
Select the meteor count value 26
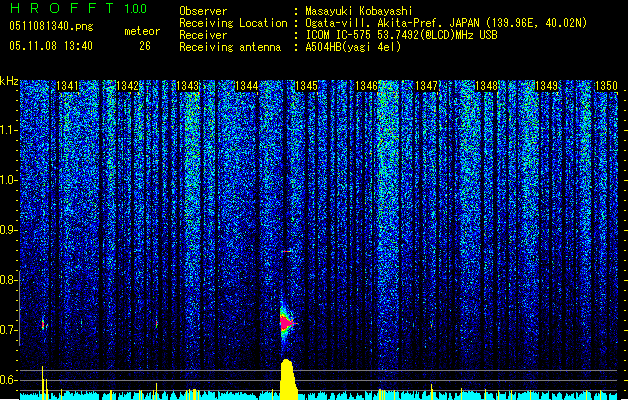coord(145,46)
